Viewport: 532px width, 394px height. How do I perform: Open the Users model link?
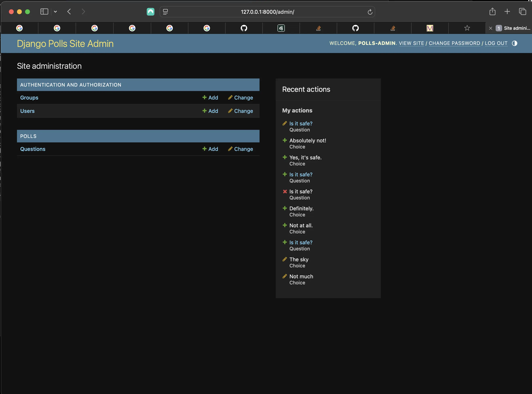pos(27,111)
